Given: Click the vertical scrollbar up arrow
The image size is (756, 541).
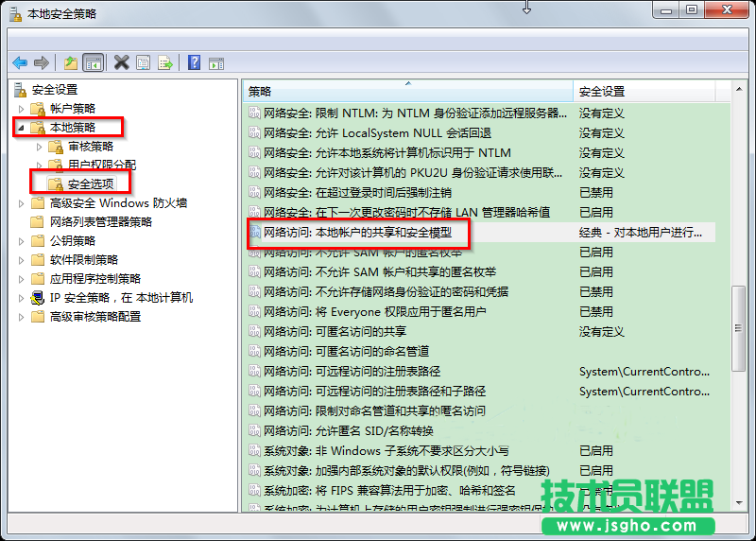Looking at the screenshot, I should pos(739,89).
